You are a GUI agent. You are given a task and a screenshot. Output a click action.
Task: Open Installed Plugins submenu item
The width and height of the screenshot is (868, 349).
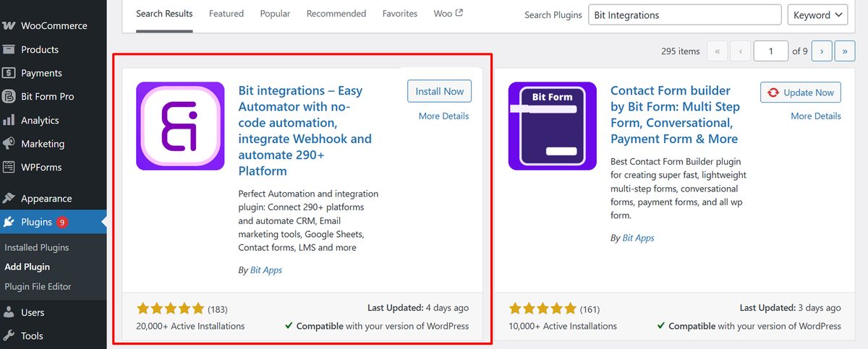37,247
